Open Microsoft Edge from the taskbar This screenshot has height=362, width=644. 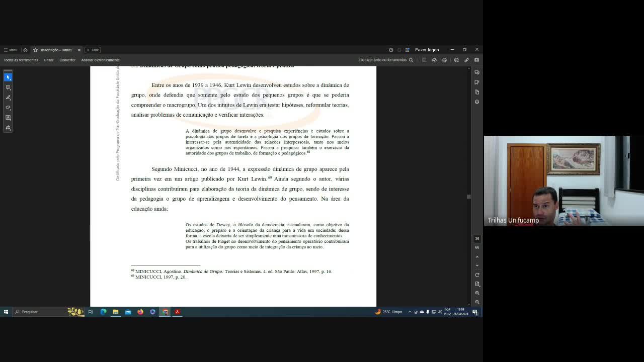pos(103,312)
